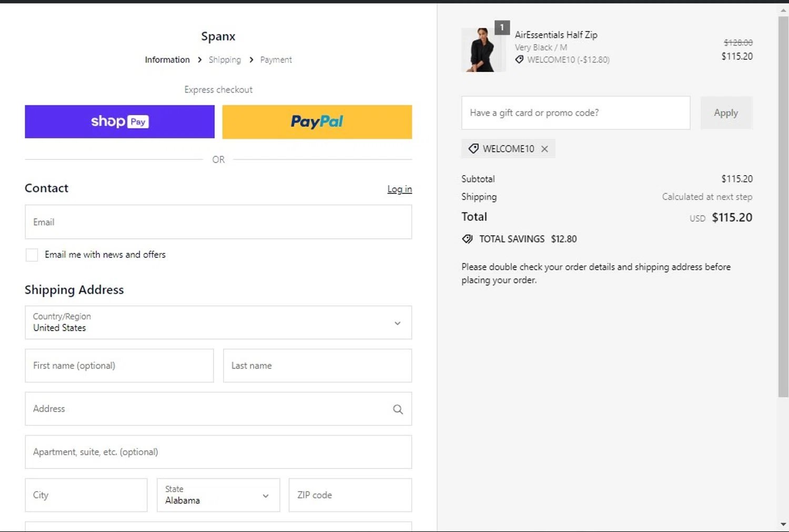Viewport: 789px width, 532px height.
Task: Click the page's vertical scrollbar
Action: click(783, 210)
